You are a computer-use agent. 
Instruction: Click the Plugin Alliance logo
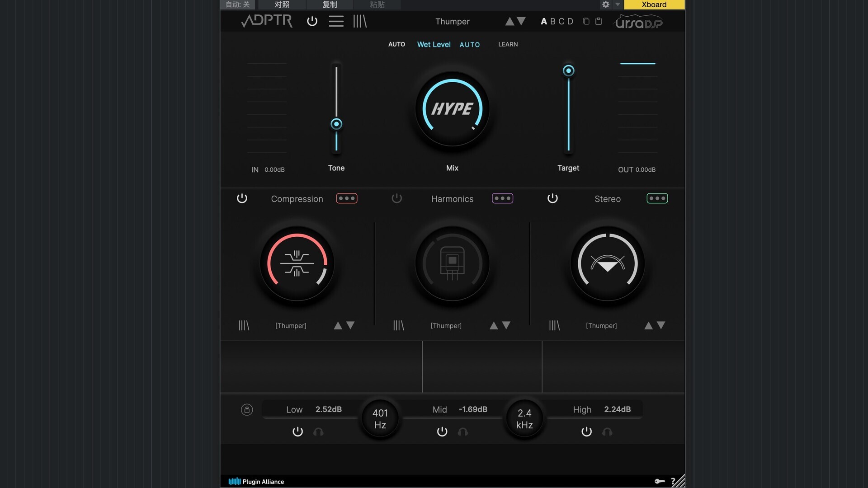tap(256, 482)
